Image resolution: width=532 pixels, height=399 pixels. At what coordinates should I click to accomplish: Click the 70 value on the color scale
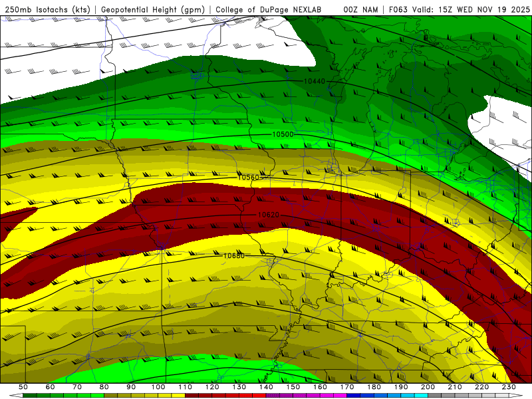coord(77,387)
